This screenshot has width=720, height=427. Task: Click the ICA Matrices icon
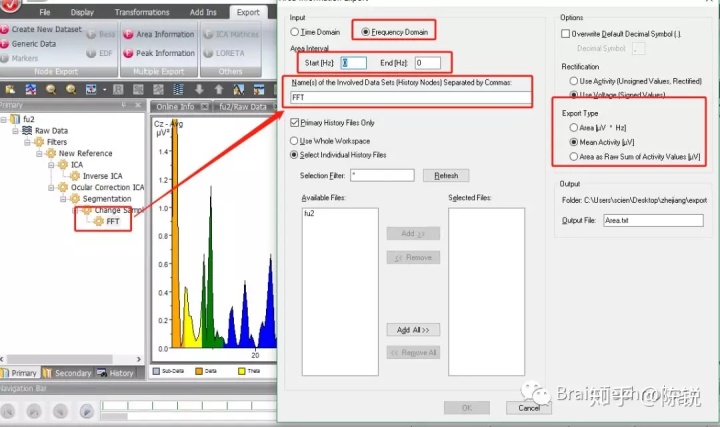[208, 34]
